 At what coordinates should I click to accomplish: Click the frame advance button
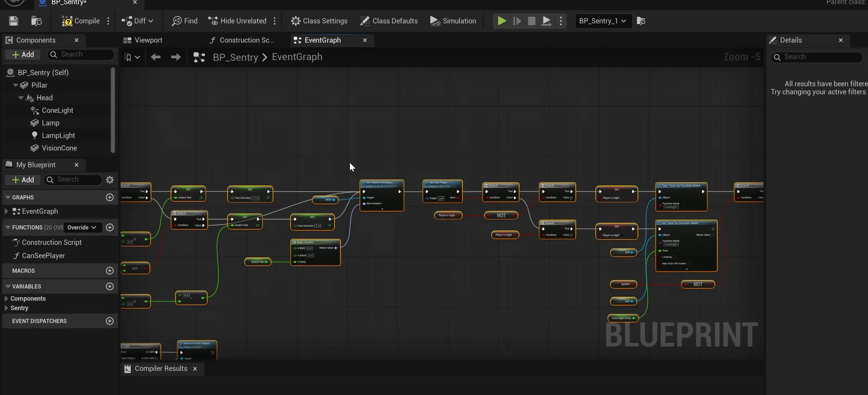(x=517, y=21)
